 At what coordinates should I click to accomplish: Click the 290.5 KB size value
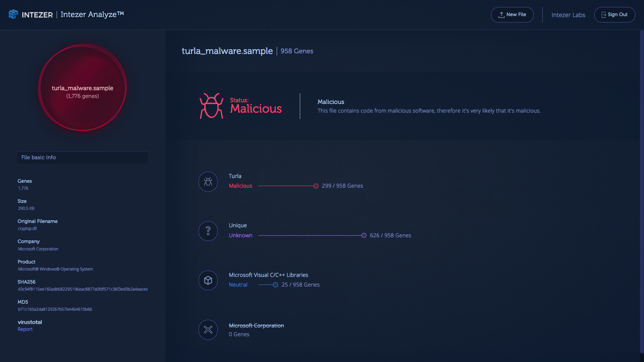pyautogui.click(x=26, y=208)
